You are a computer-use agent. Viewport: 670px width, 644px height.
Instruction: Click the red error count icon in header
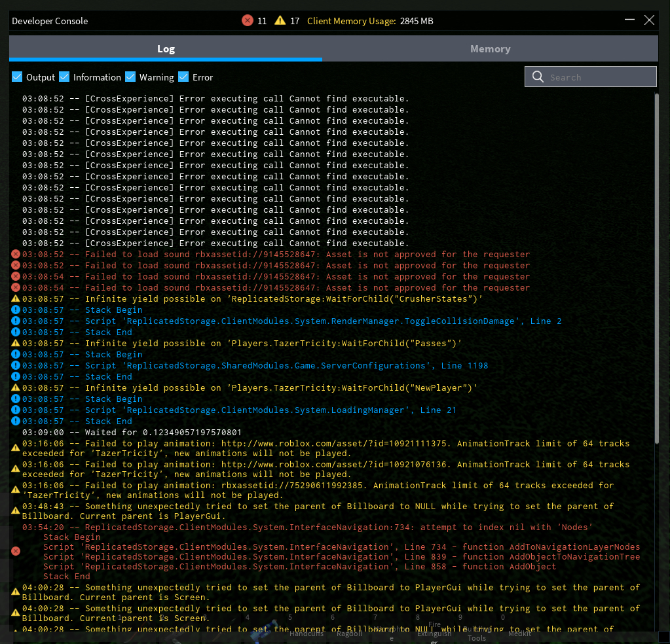(248, 20)
